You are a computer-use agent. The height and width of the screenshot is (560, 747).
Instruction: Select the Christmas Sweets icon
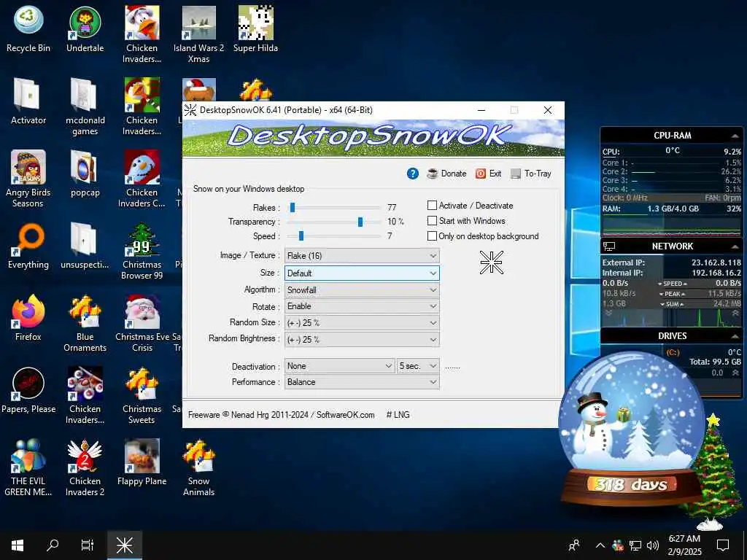click(142, 396)
